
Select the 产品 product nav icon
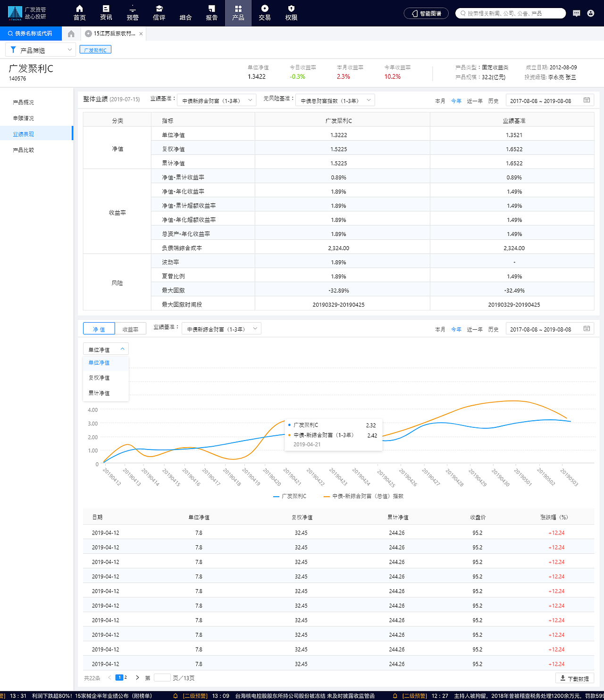point(238,13)
